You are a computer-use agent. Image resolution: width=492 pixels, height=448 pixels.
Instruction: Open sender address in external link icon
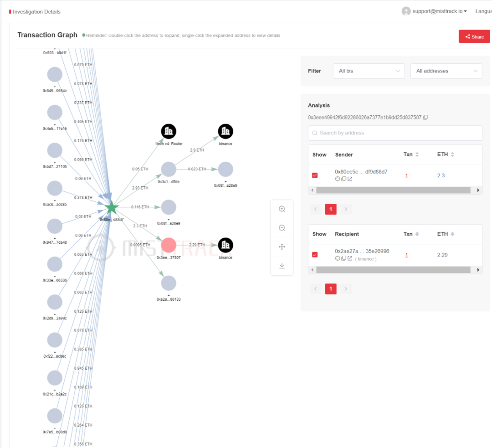click(x=350, y=179)
